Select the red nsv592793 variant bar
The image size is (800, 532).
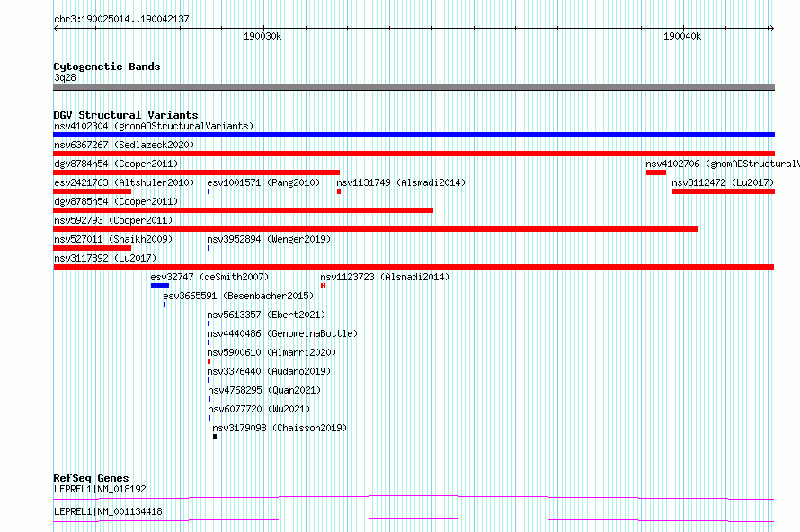click(375, 229)
